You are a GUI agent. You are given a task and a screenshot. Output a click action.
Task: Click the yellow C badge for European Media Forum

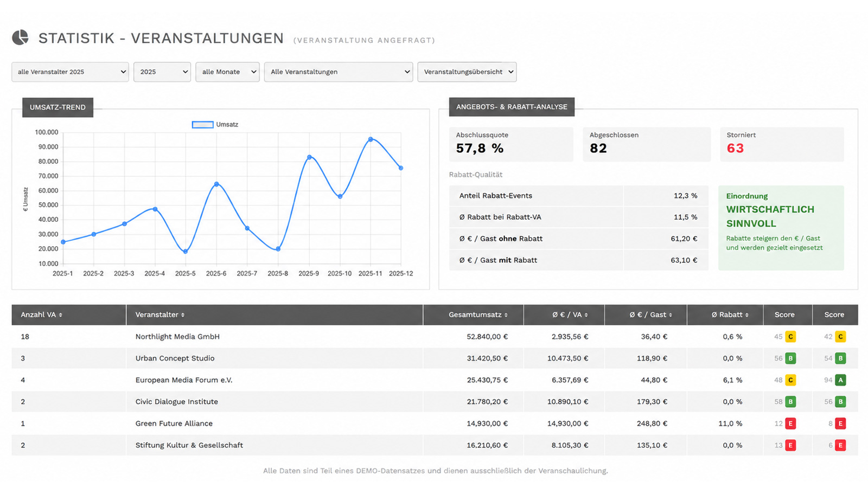pos(790,380)
